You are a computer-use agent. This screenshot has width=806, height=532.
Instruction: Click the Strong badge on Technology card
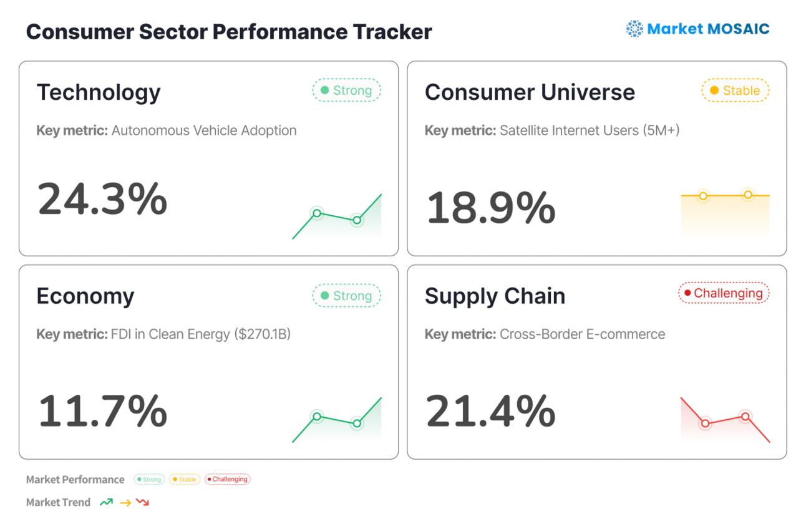(x=346, y=90)
